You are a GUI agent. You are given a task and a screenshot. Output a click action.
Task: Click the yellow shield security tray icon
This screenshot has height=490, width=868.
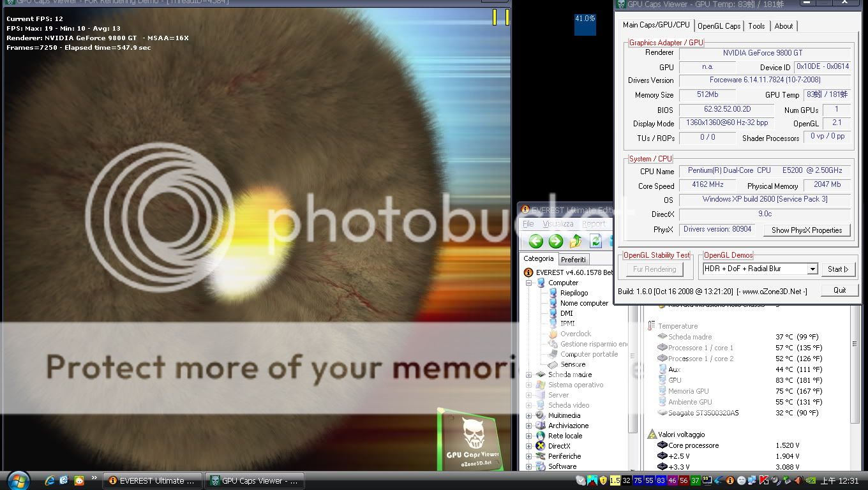point(603,480)
